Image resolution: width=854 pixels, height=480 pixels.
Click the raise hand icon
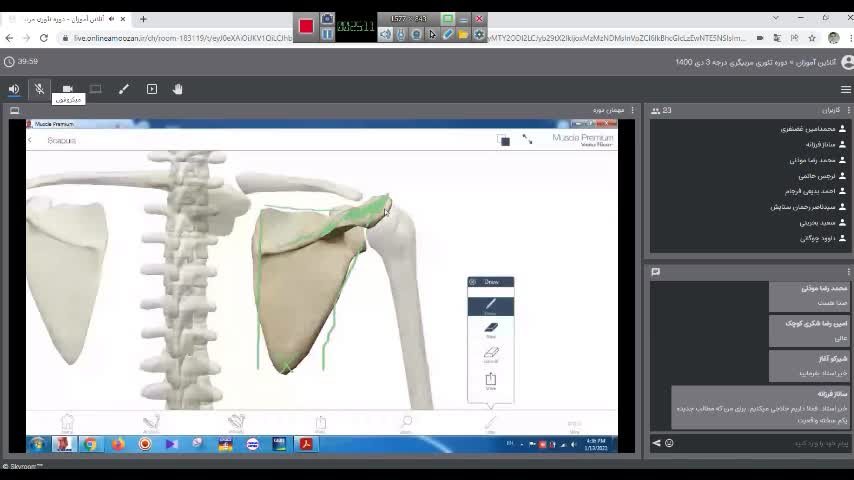coord(178,89)
